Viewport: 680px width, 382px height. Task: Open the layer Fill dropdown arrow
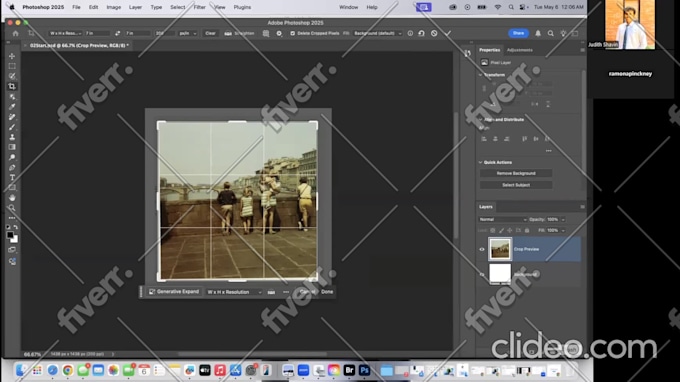coord(563,231)
